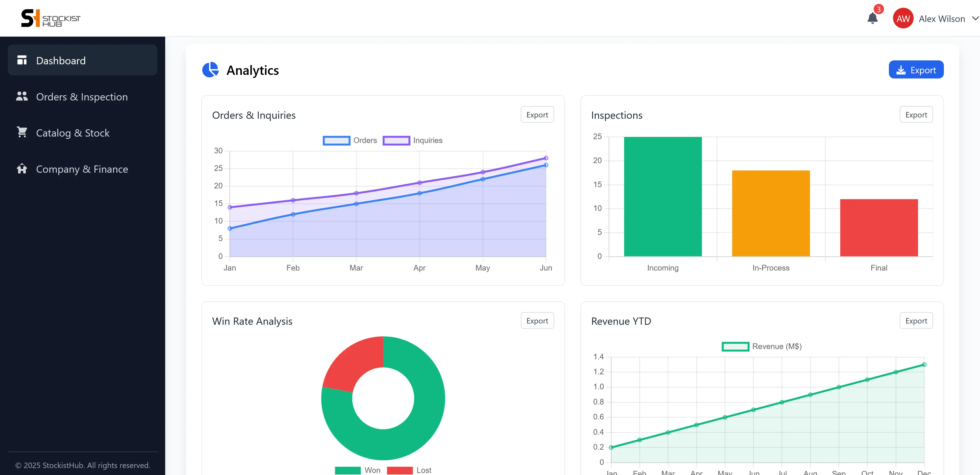Screen dimensions: 980x475
Task: Click the Analytics pie chart icon
Action: pos(210,70)
